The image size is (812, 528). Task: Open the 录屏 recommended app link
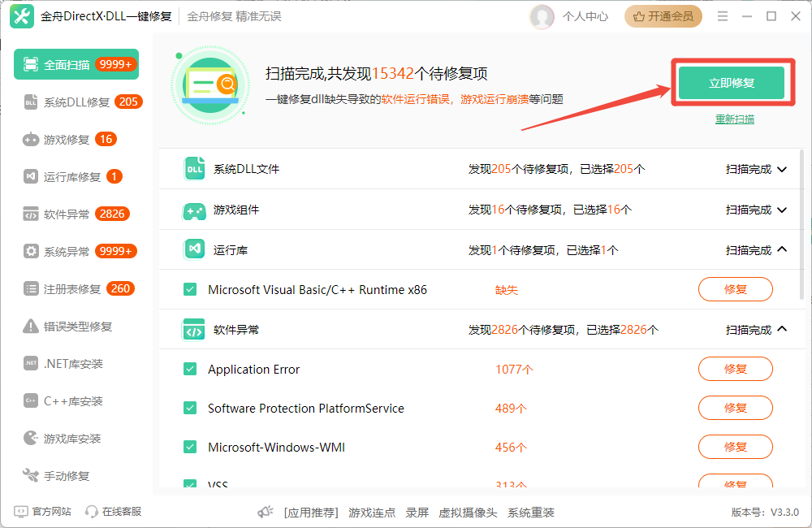417,513
